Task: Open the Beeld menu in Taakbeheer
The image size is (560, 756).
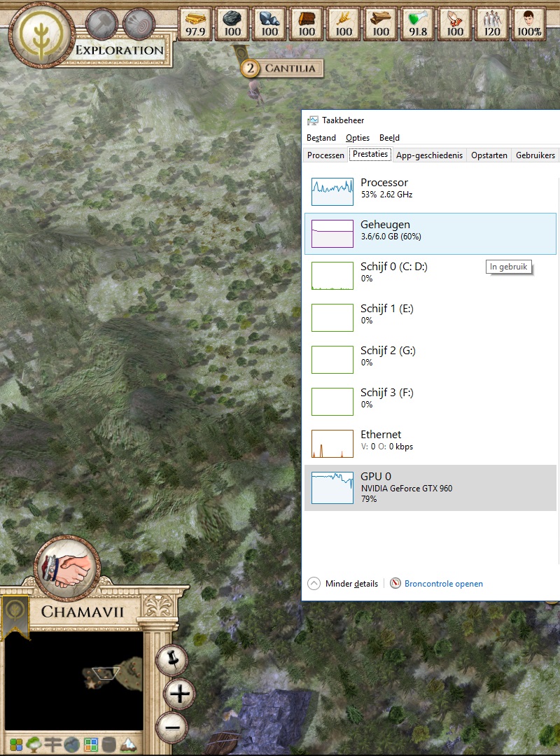Action: (389, 138)
